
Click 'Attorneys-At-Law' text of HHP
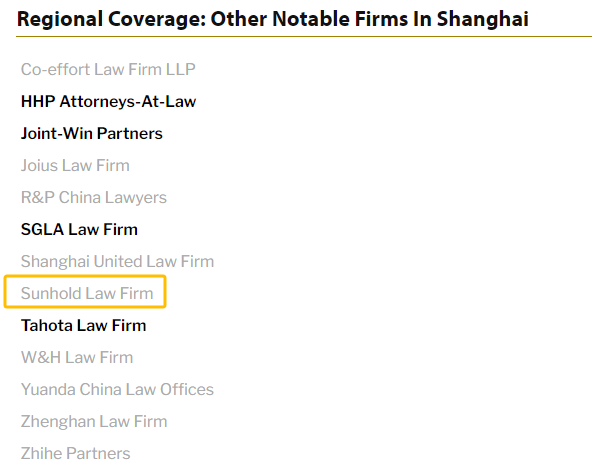(x=128, y=102)
